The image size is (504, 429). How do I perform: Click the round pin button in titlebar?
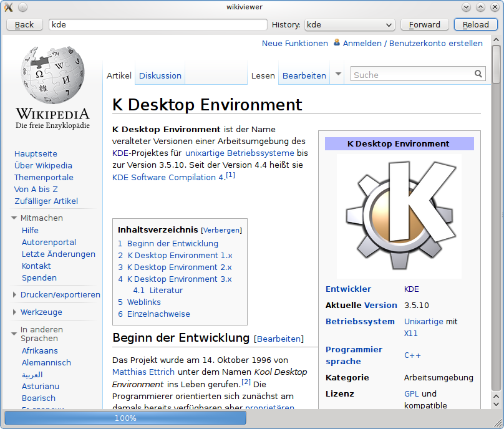(23, 7)
